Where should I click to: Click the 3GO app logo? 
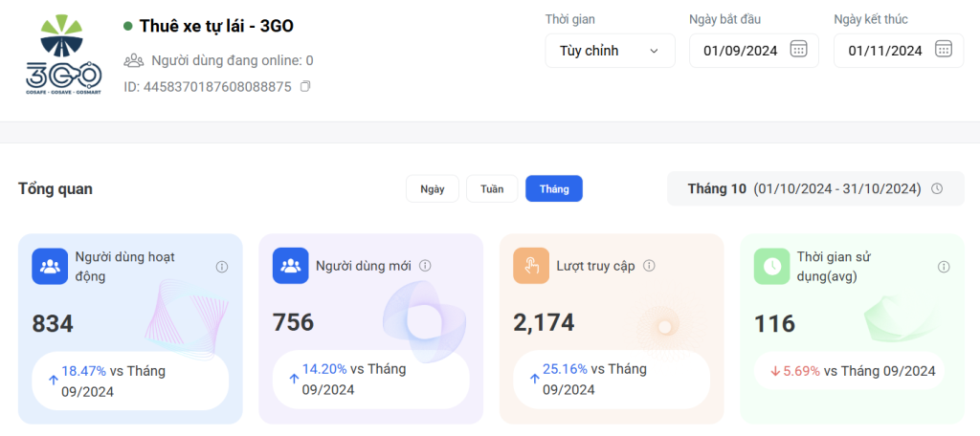pos(63,54)
